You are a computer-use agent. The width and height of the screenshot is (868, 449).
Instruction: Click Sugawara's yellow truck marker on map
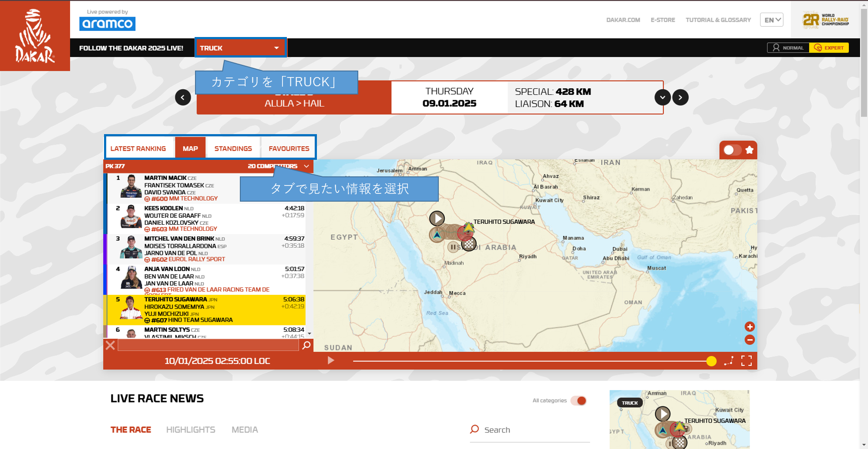tap(468, 227)
